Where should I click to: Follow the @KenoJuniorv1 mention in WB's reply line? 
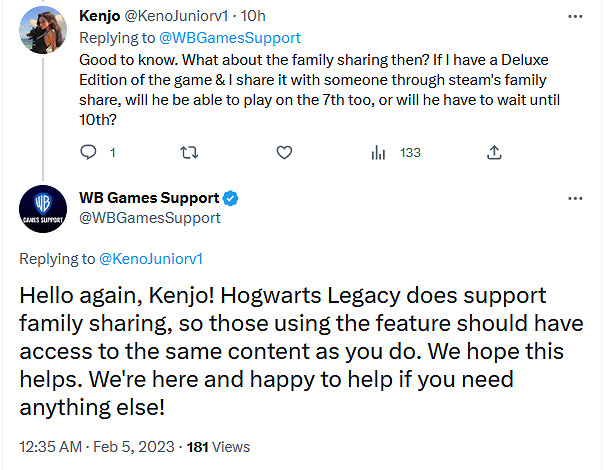(x=151, y=259)
